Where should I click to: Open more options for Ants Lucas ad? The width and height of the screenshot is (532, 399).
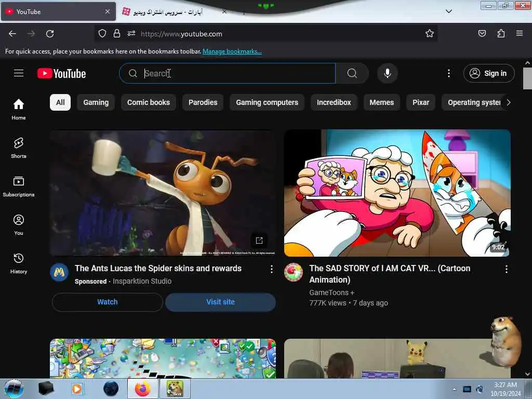271,269
